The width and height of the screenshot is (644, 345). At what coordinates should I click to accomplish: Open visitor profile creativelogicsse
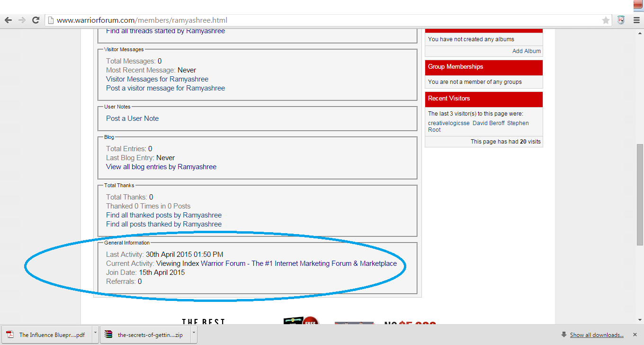click(x=449, y=123)
